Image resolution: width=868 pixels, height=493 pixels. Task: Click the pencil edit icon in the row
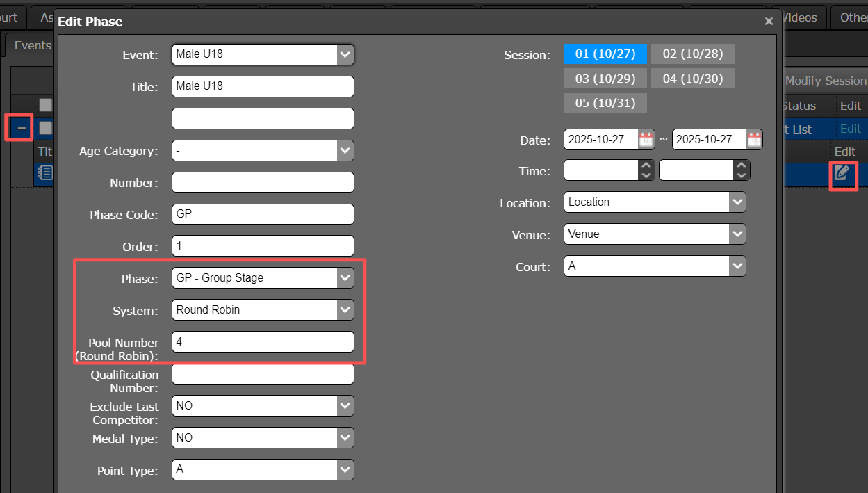tap(842, 173)
